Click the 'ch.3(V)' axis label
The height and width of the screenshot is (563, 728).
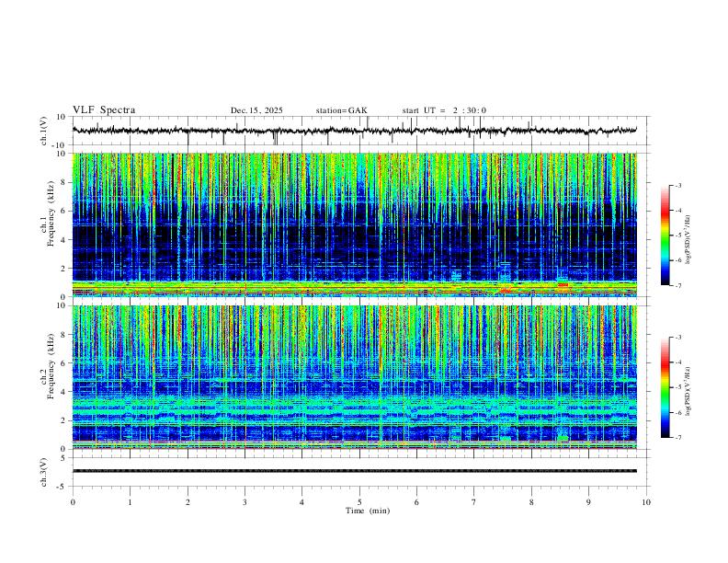coord(44,473)
